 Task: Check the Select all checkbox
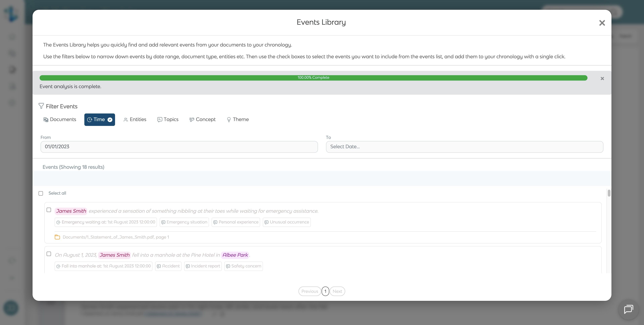(x=41, y=193)
